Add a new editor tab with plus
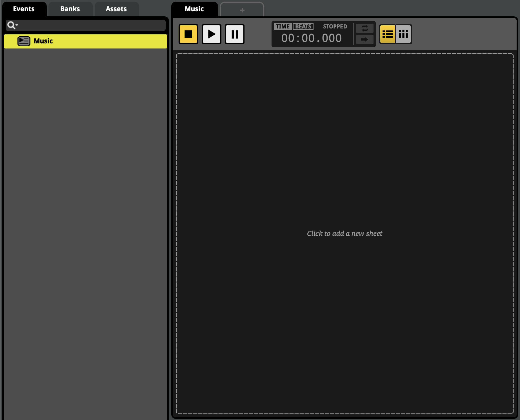This screenshot has height=420, width=520. click(242, 10)
